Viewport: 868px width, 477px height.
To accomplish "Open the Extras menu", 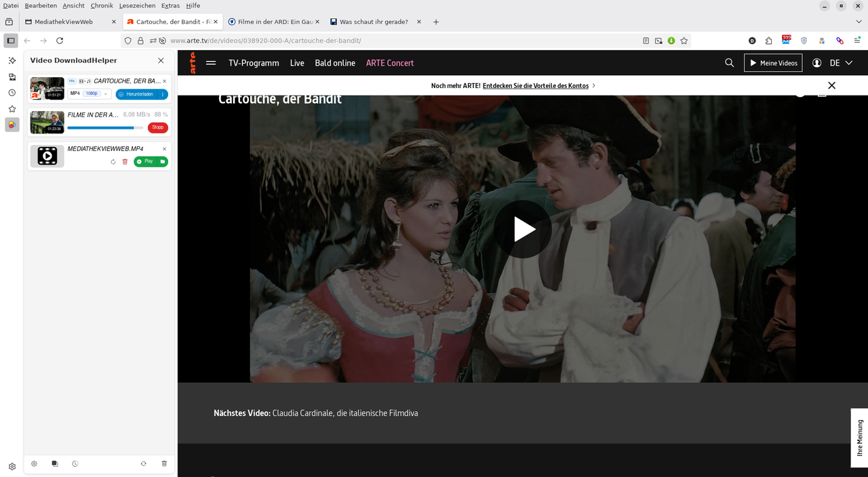I will 171,5.
